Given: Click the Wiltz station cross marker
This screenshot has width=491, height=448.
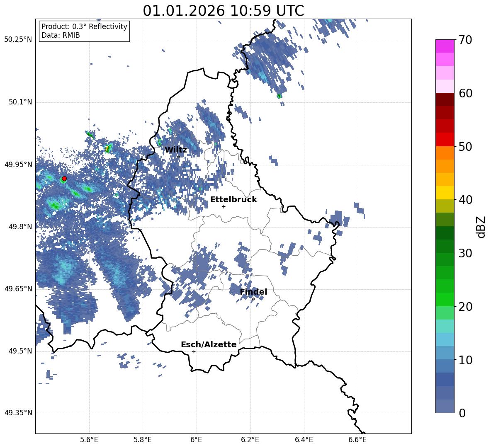Looking at the screenshot, I should click(178, 157).
